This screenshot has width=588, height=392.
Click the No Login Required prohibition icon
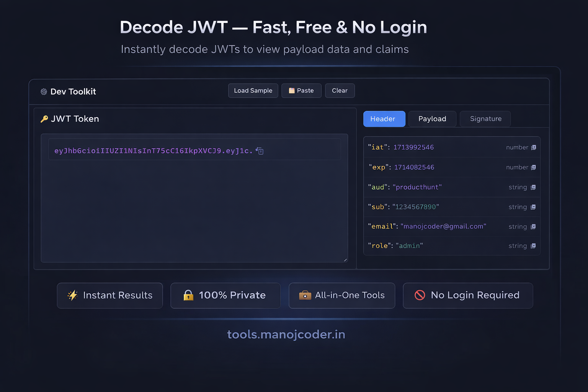click(420, 295)
